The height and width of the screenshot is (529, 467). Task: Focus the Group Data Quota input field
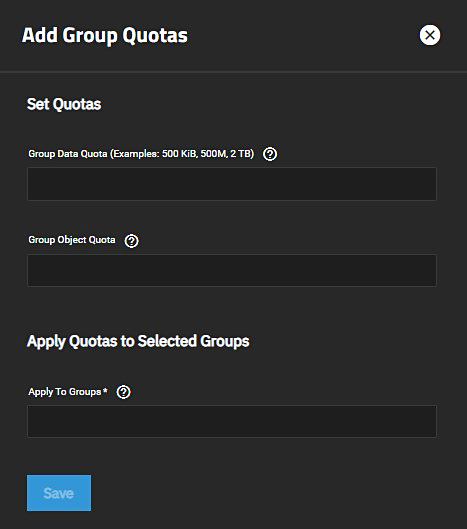[x=232, y=184]
